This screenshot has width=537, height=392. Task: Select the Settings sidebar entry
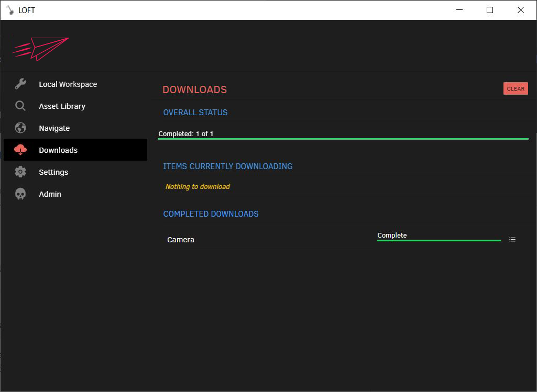coord(53,172)
